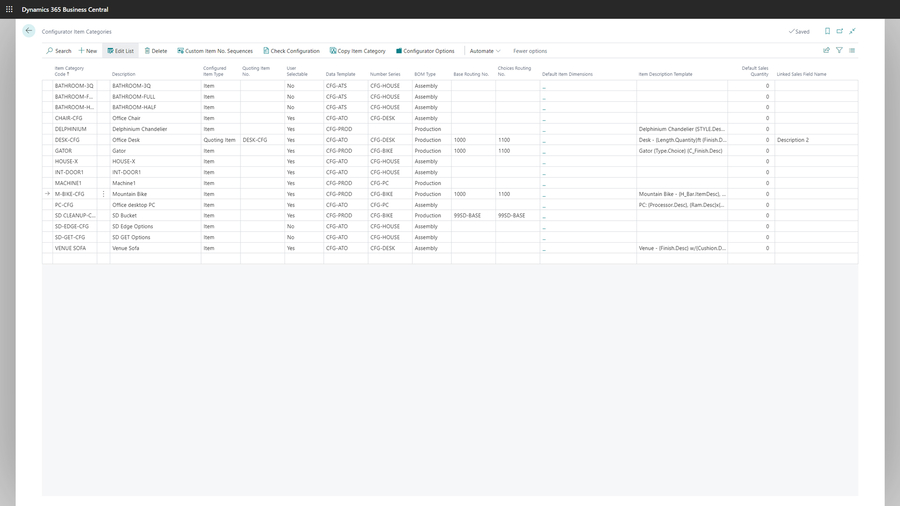The width and height of the screenshot is (900, 506).
Task: Sort by Item Category Code column header
Action: [68, 73]
